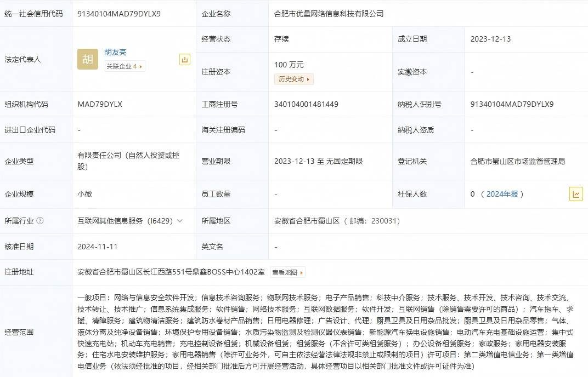Screen dimensions: 588x377
Task: Click the organization code MAD79DYLX
Action: click(100, 104)
